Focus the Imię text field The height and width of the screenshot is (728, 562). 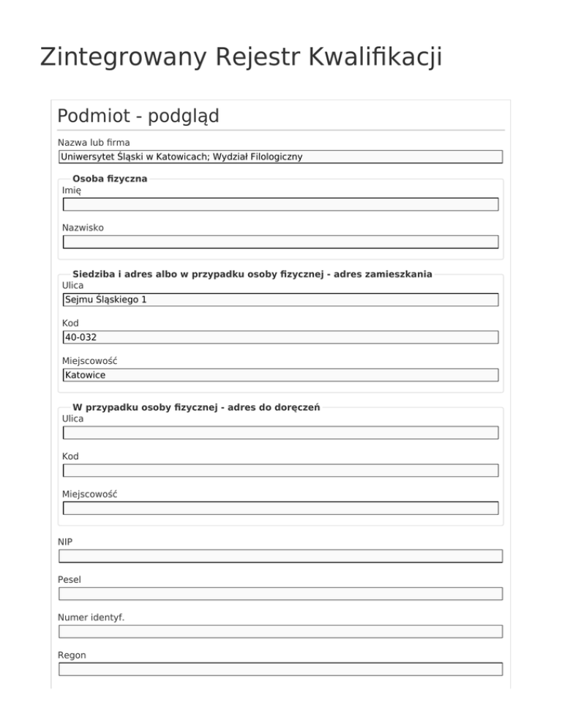coord(280,204)
